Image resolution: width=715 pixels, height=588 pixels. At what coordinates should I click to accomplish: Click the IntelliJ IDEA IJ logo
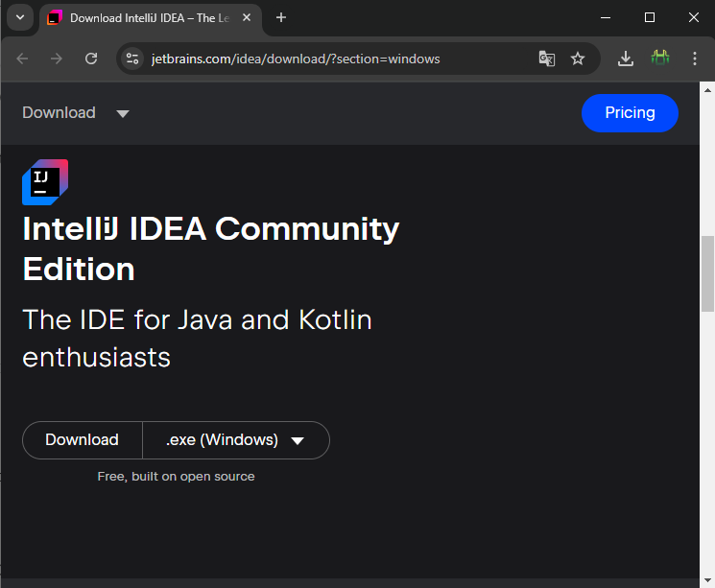tap(45, 182)
